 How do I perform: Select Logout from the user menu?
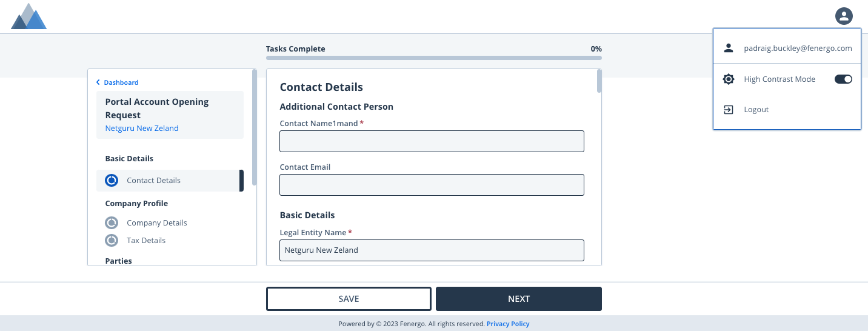pyautogui.click(x=756, y=110)
